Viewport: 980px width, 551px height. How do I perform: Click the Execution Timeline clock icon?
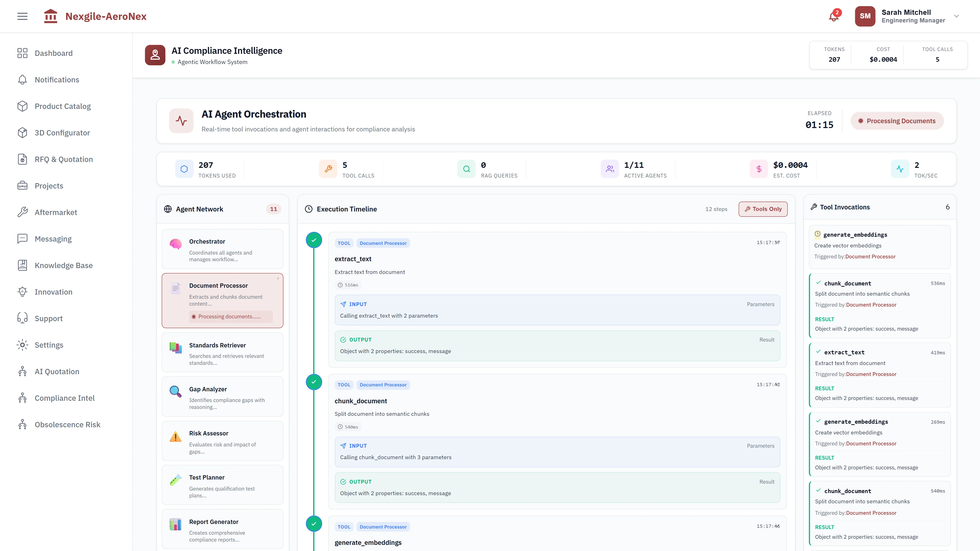pos(308,209)
